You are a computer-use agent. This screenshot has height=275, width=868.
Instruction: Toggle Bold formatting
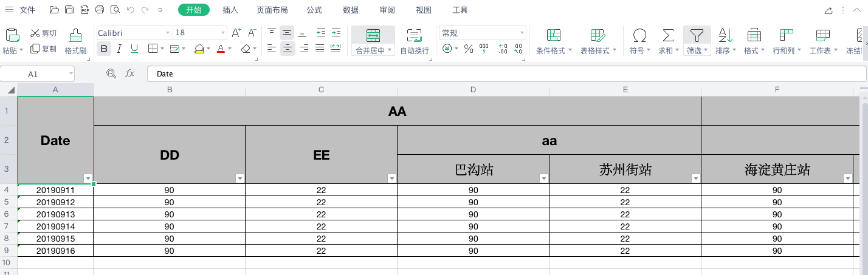point(104,49)
